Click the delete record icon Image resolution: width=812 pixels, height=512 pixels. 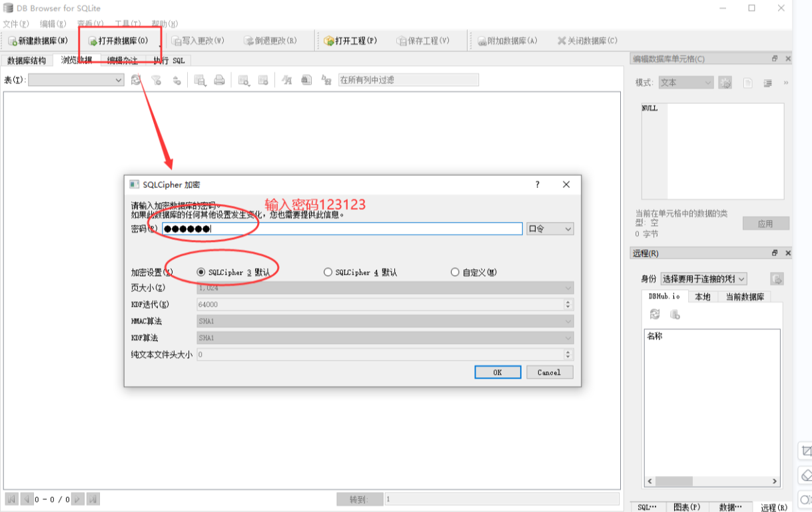pyautogui.click(x=263, y=80)
